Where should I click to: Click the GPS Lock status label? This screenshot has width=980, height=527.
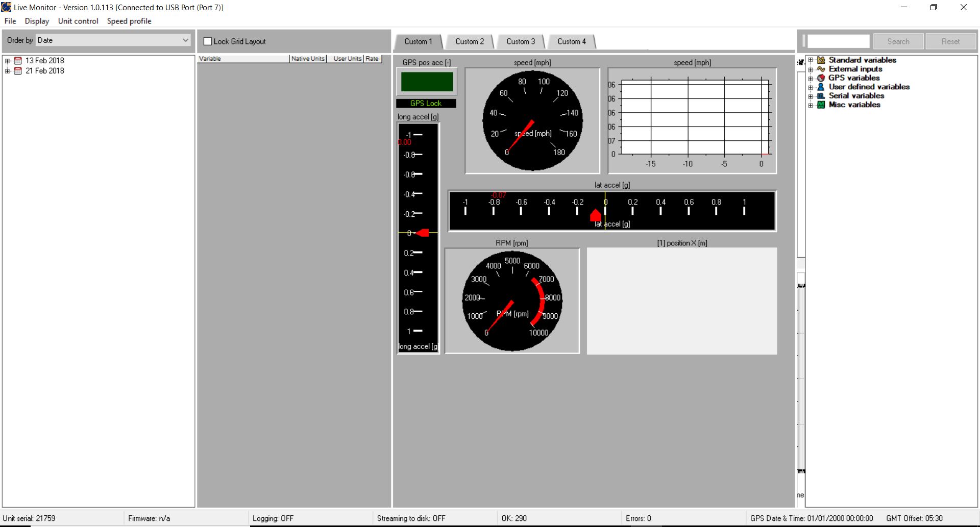click(426, 103)
